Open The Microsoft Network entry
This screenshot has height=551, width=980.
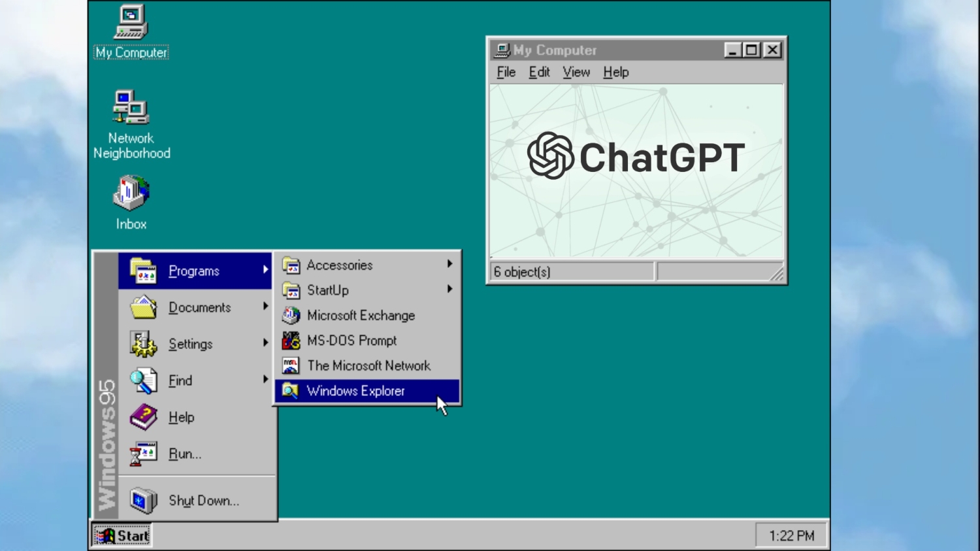(367, 365)
